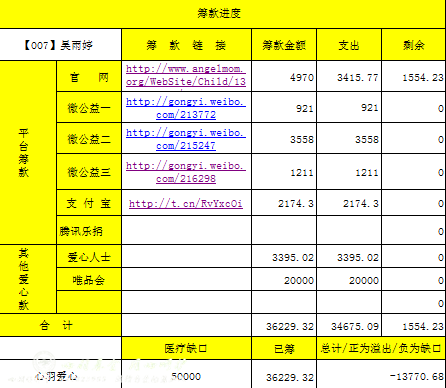
Task: Select the 【007】吴雨婷 cell
Action: tap(61, 45)
